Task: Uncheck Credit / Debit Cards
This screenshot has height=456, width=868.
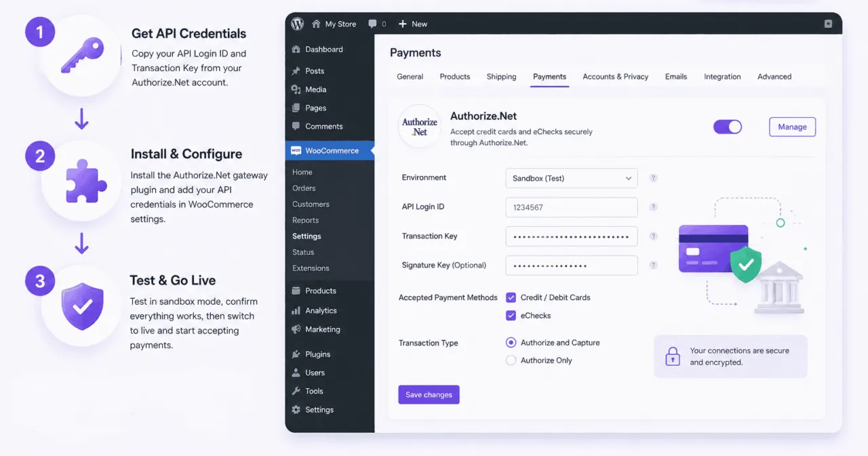Action: click(x=511, y=297)
